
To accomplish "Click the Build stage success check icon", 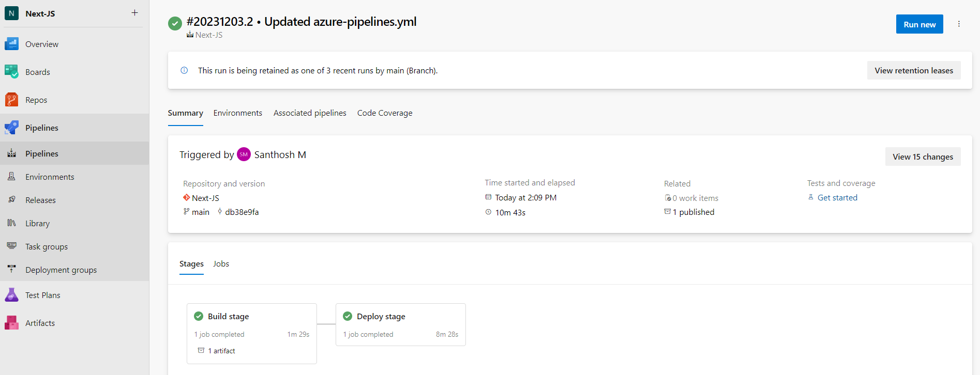I will tap(199, 316).
